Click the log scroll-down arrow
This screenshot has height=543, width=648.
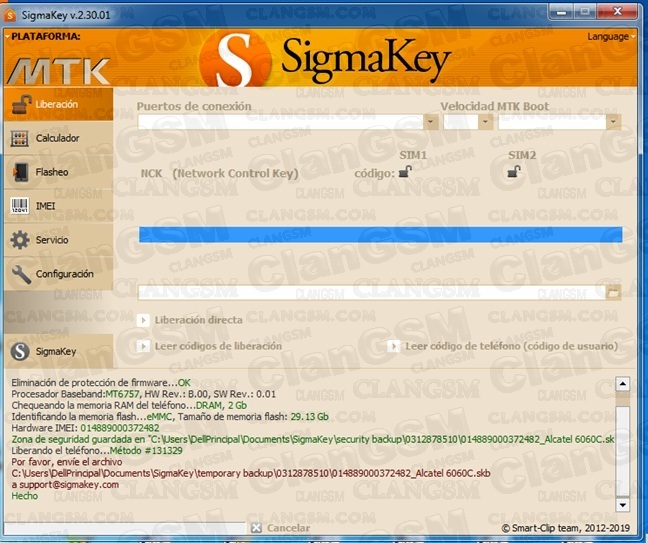point(622,505)
